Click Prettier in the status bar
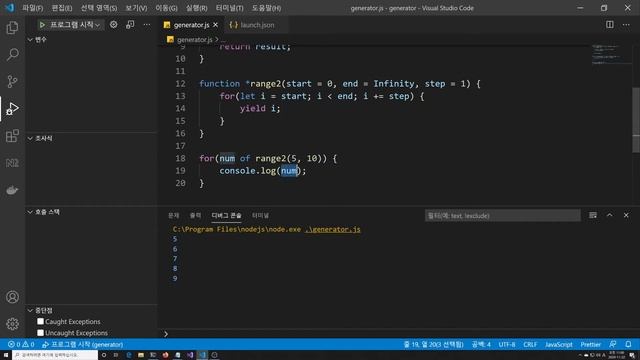 click(590, 344)
